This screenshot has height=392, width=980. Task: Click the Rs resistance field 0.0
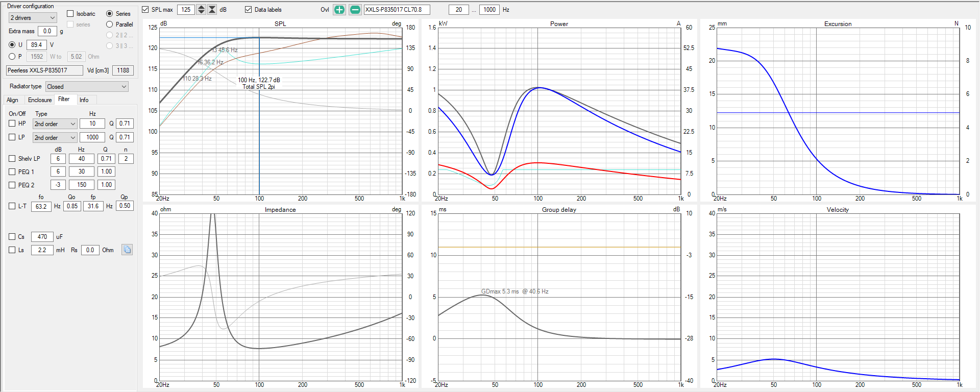(90, 250)
